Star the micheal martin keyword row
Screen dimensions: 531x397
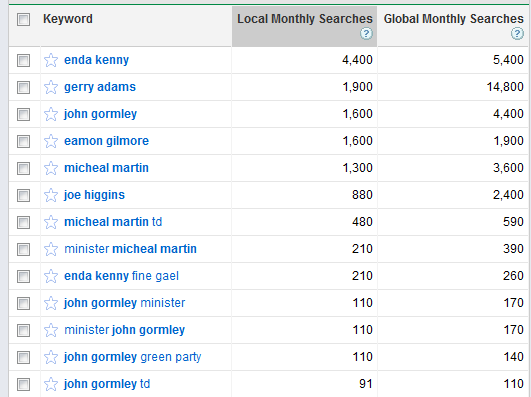point(51,168)
